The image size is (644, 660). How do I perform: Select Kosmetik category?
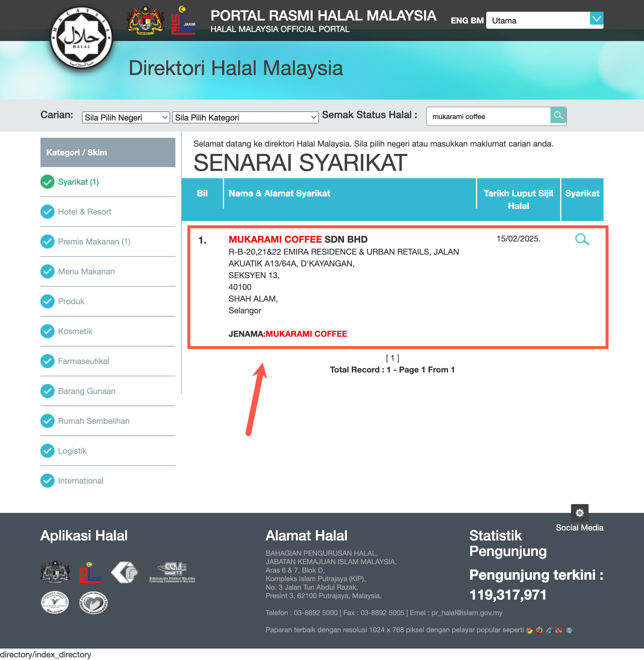pyautogui.click(x=75, y=331)
